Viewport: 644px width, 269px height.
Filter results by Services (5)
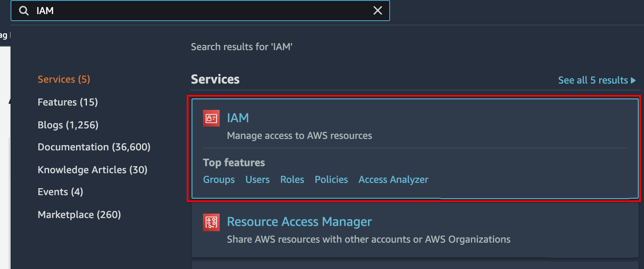64,80
